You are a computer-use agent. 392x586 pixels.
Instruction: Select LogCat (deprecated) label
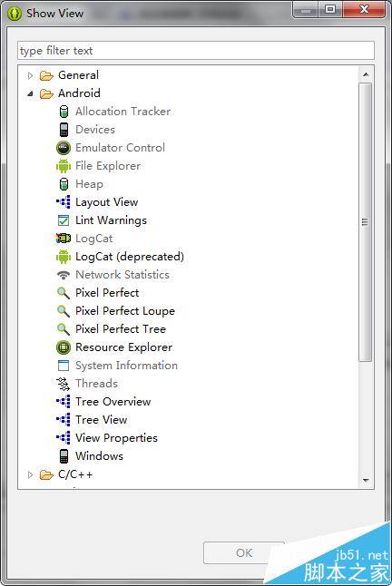(130, 257)
